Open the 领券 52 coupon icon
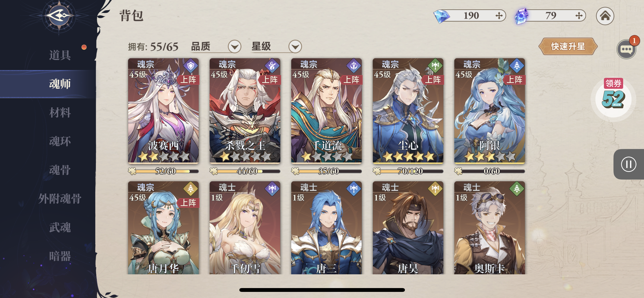 (x=613, y=97)
